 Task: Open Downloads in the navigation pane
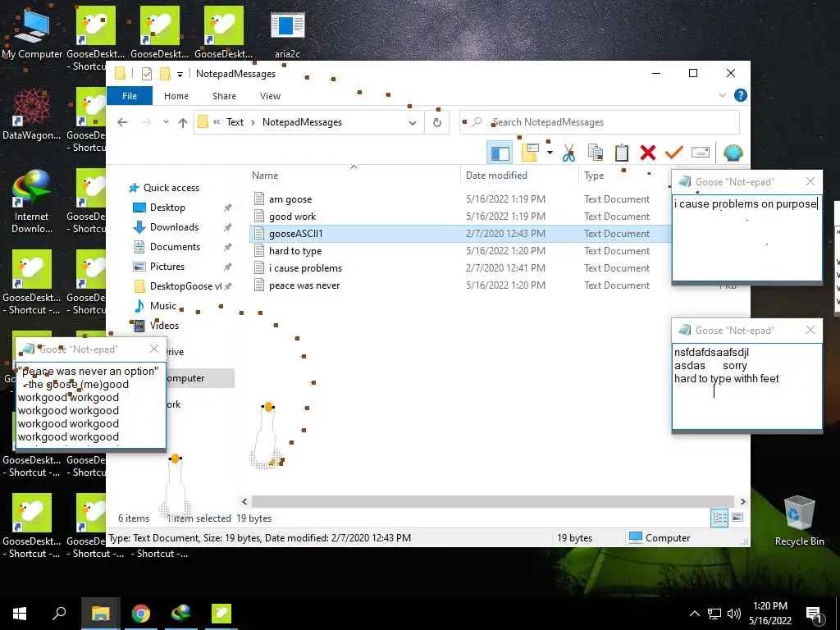click(x=174, y=227)
